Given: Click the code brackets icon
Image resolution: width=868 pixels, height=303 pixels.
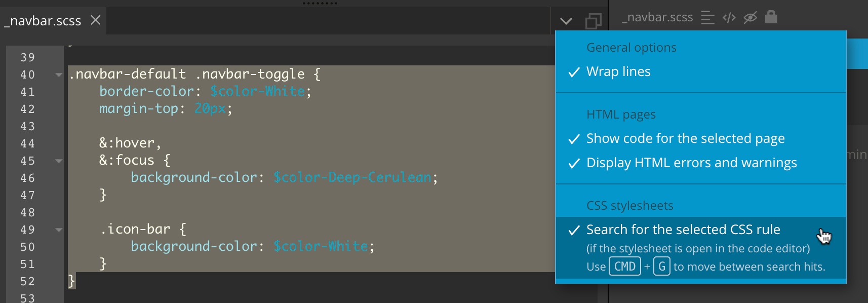Looking at the screenshot, I should 729,18.
